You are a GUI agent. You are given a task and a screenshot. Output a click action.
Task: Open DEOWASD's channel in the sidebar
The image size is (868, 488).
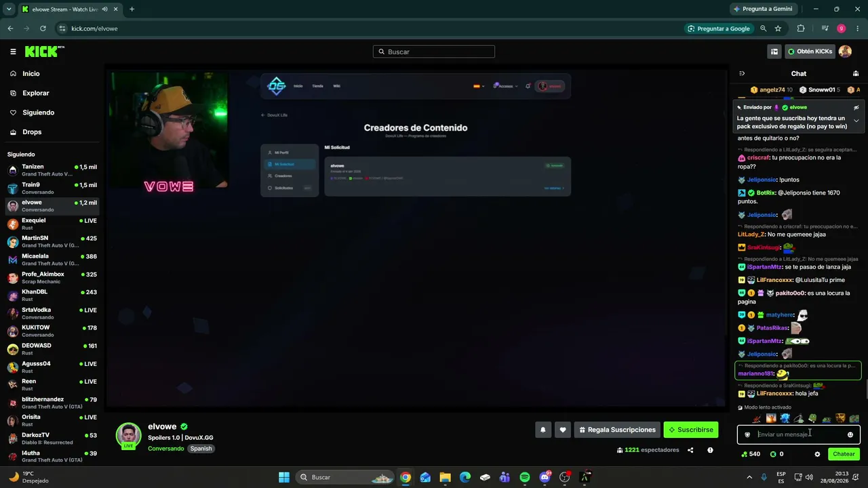(x=52, y=349)
